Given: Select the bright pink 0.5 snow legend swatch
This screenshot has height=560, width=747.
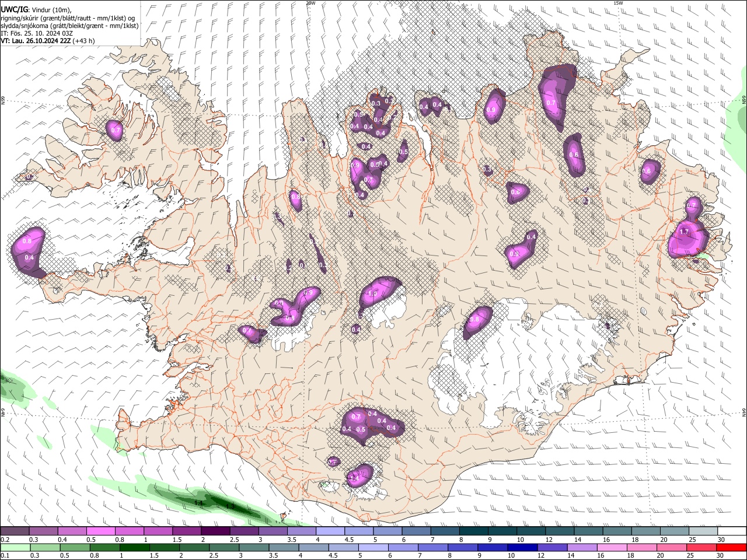Looking at the screenshot, I should [100, 531].
